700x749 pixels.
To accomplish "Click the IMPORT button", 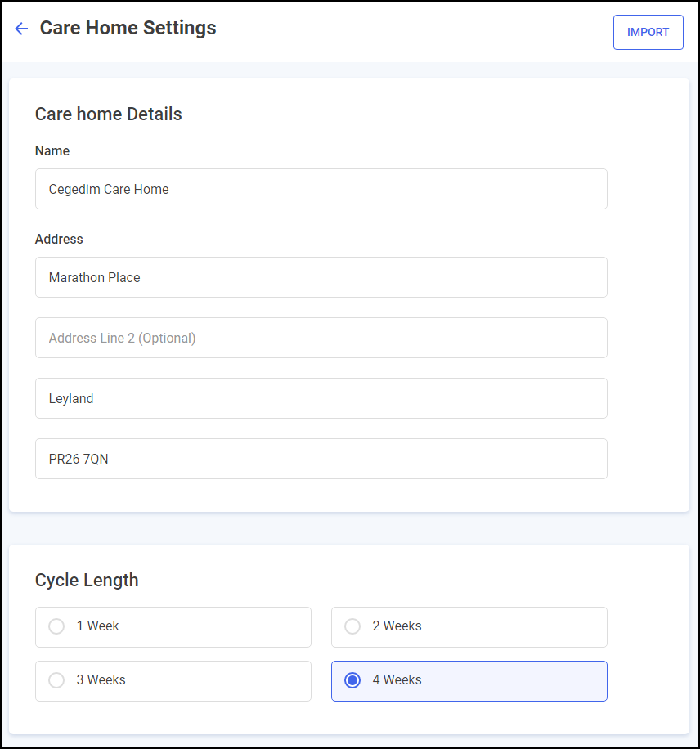I will pos(648,33).
